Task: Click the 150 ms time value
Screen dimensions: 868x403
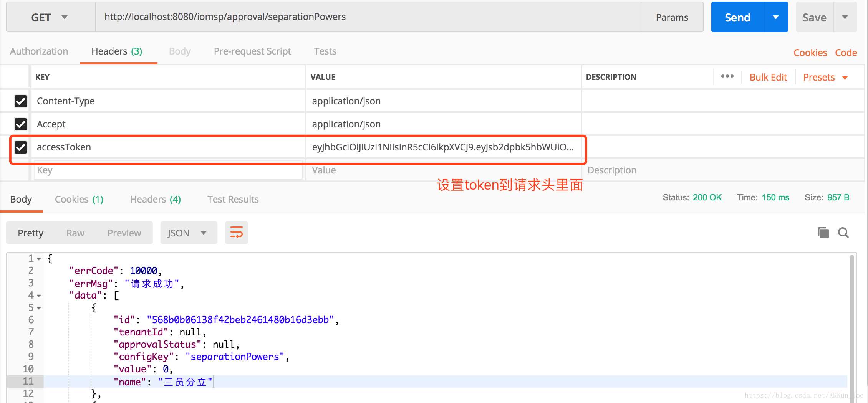Action: (775, 197)
